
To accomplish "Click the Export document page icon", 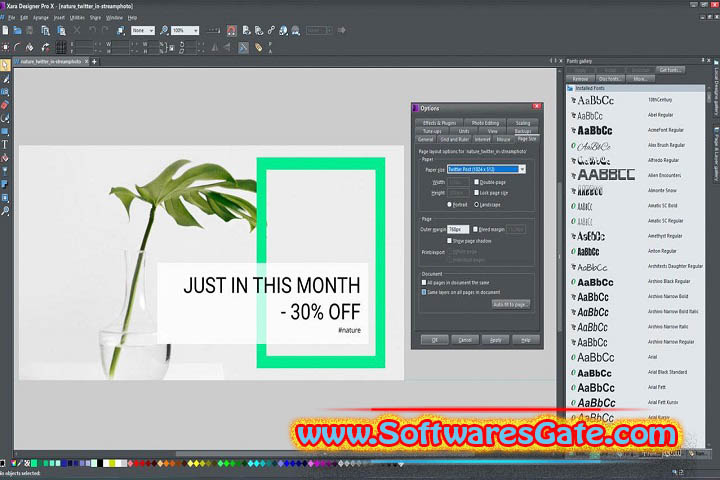I will [247, 30].
